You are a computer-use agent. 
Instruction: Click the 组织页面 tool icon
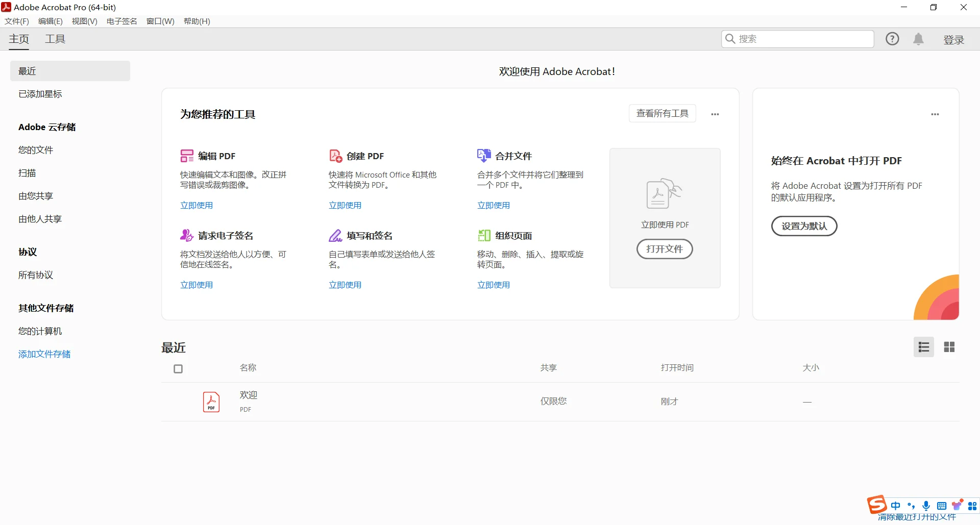[x=484, y=235]
